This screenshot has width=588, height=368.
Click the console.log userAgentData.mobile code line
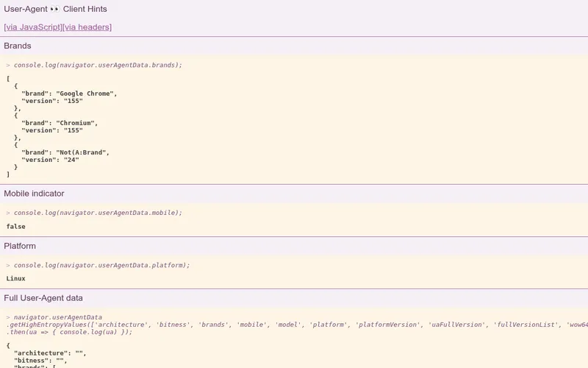click(98, 213)
